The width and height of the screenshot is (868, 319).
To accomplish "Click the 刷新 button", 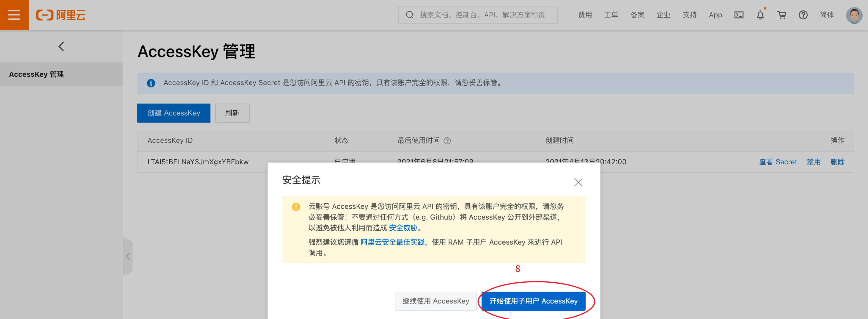I will point(232,113).
